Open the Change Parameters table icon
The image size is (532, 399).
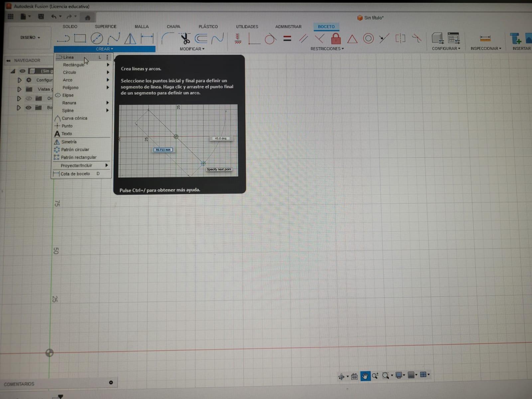point(454,38)
